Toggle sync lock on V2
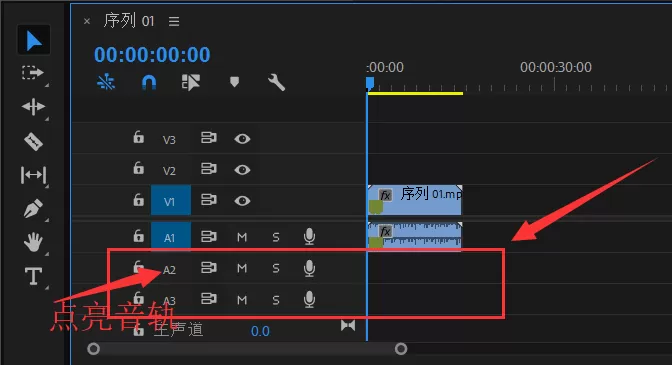 point(209,168)
